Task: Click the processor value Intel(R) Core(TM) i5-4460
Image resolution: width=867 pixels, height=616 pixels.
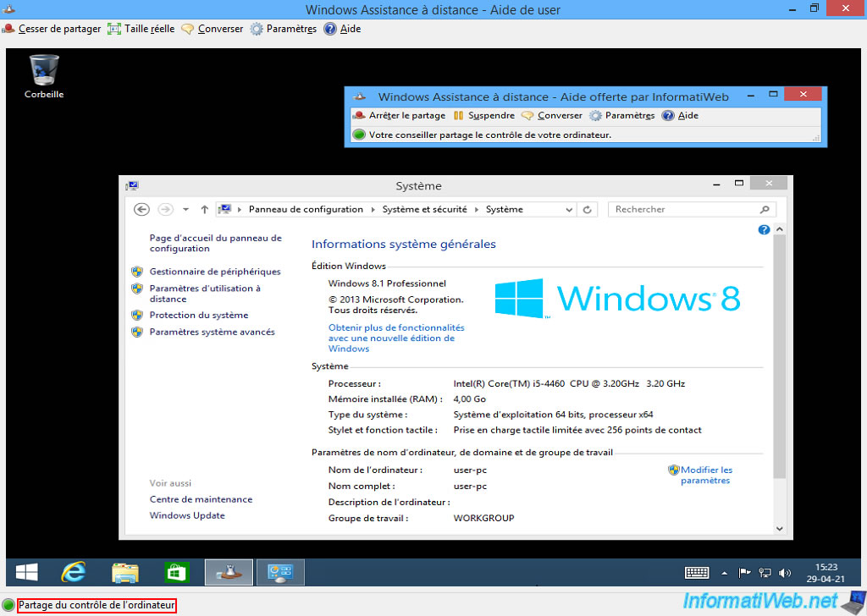Action: pos(569,383)
